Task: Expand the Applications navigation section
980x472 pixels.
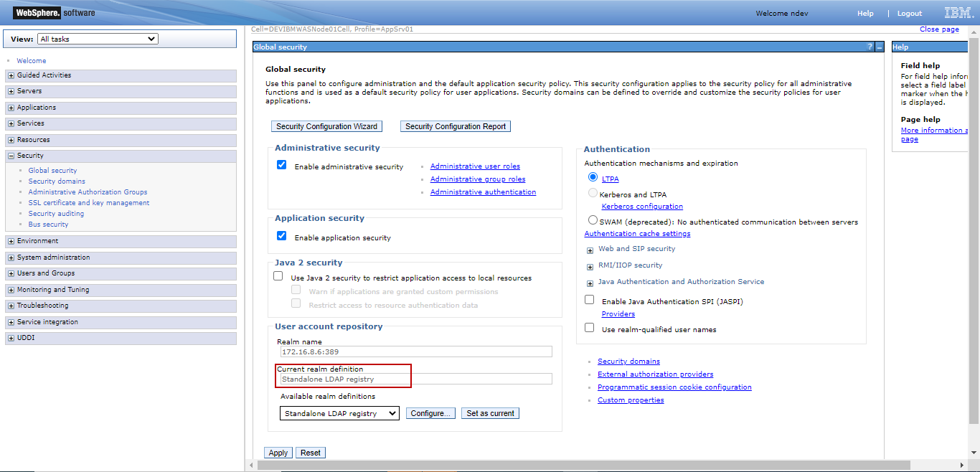Action: [11, 108]
